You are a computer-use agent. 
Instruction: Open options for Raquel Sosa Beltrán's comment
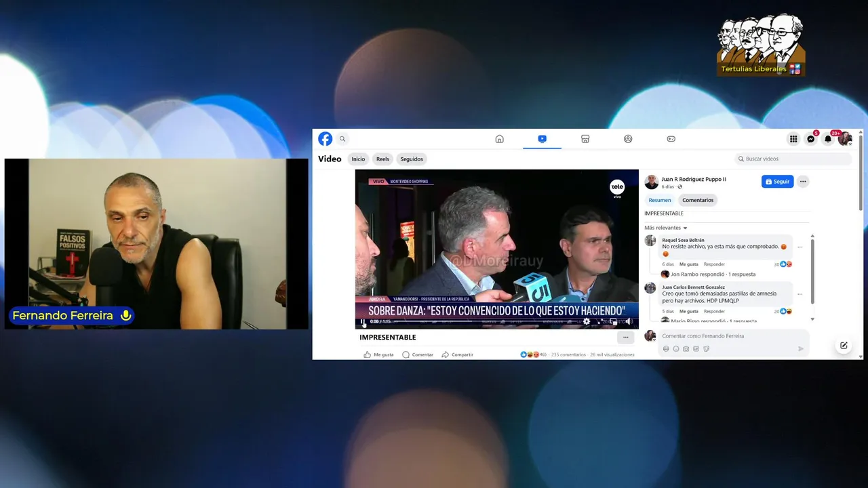point(800,247)
